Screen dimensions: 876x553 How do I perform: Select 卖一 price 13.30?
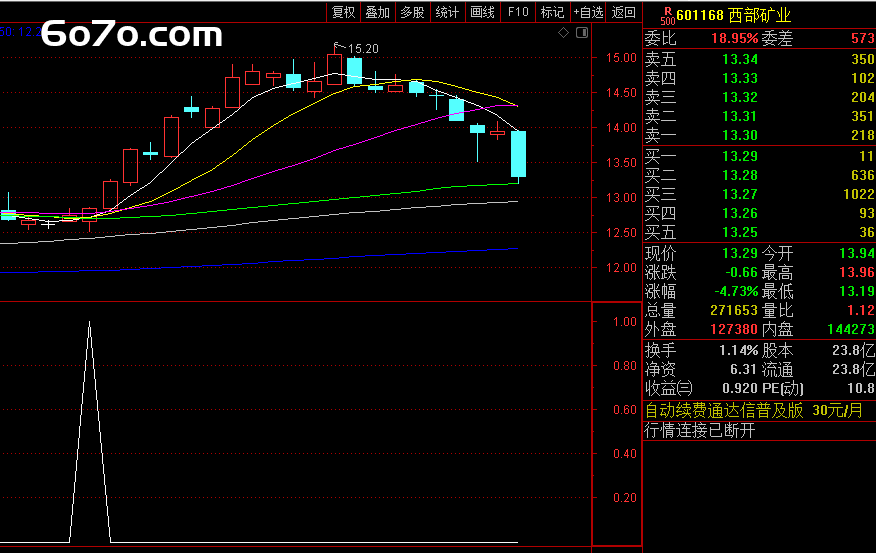click(x=740, y=135)
